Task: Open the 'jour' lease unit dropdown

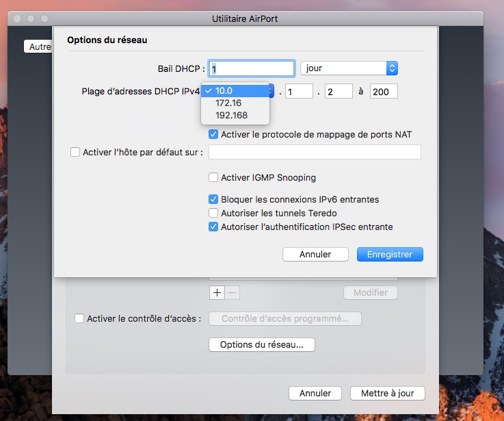Action: (349, 68)
